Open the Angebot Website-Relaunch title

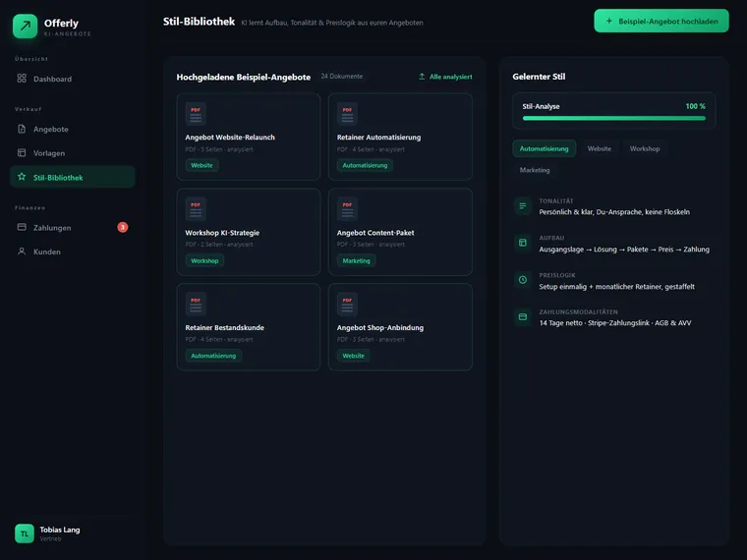230,138
